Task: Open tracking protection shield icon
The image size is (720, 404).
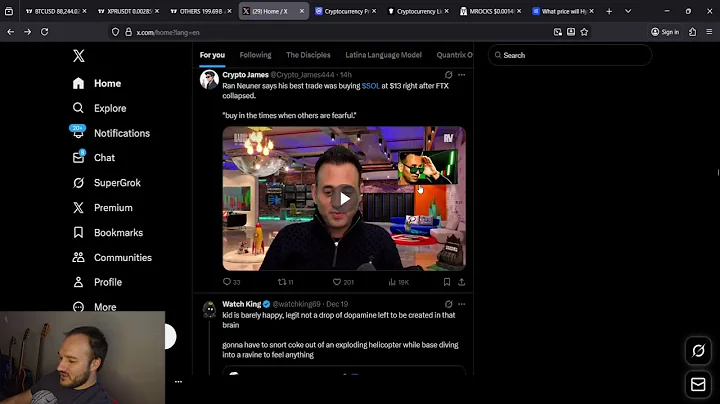Action: tap(115, 32)
